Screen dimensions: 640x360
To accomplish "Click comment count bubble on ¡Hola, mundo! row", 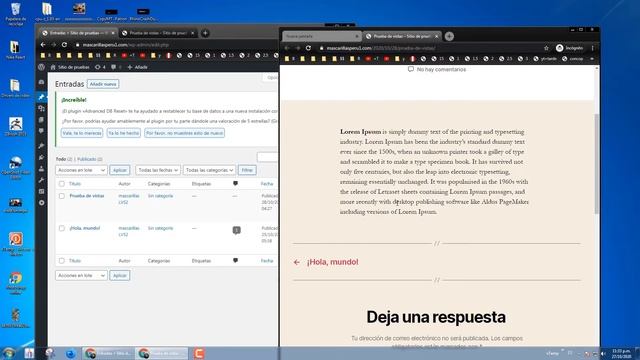I will [236, 231].
